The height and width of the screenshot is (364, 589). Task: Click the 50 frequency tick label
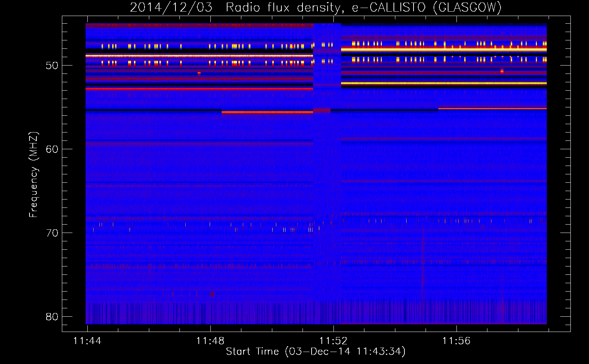coord(52,66)
